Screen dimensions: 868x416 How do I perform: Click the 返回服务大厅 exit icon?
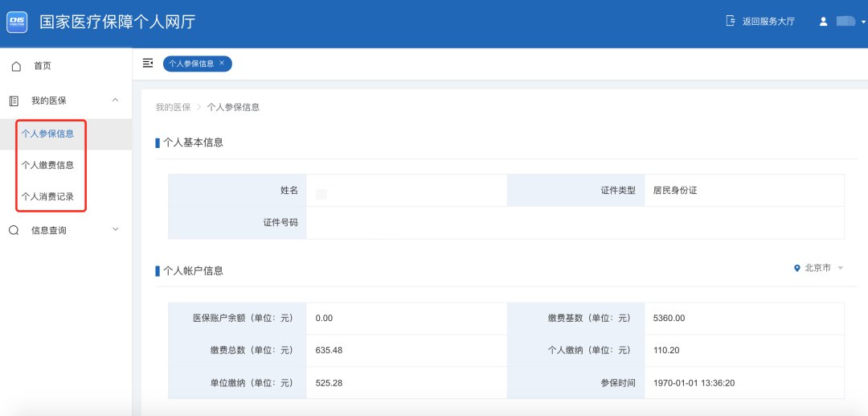coord(731,21)
